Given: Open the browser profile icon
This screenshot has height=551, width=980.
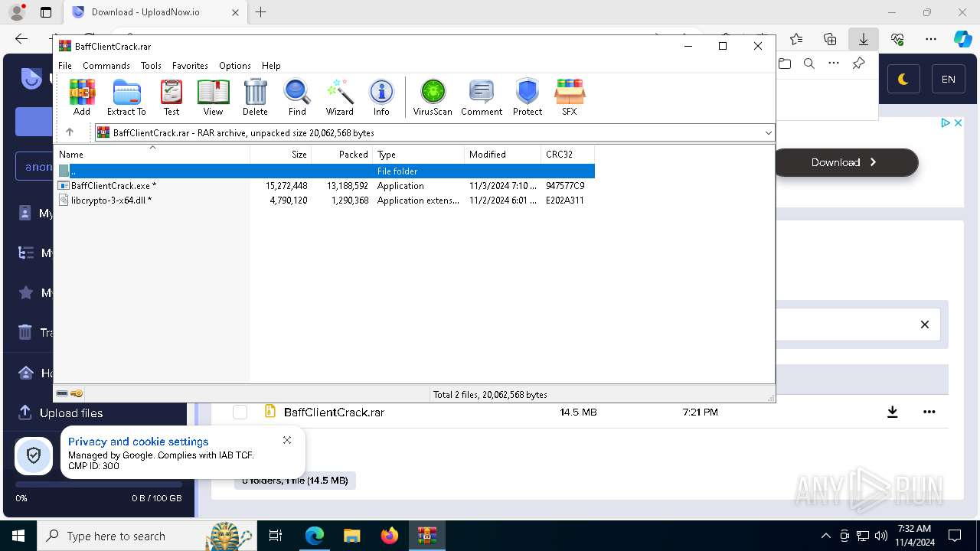Looking at the screenshot, I should (16, 12).
